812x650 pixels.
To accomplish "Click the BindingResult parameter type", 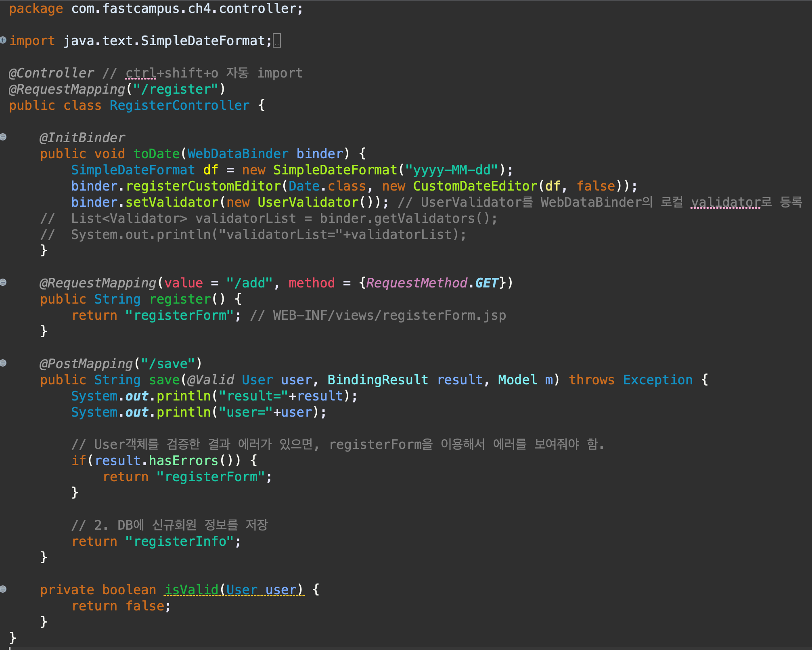I will point(377,380).
